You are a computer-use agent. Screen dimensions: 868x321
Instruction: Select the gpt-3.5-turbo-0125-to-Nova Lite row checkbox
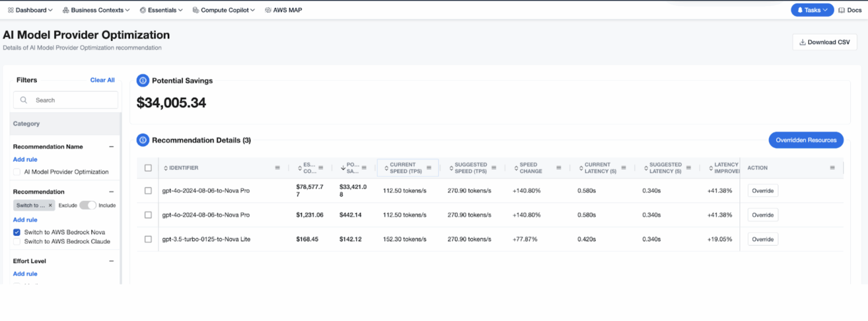coord(148,239)
